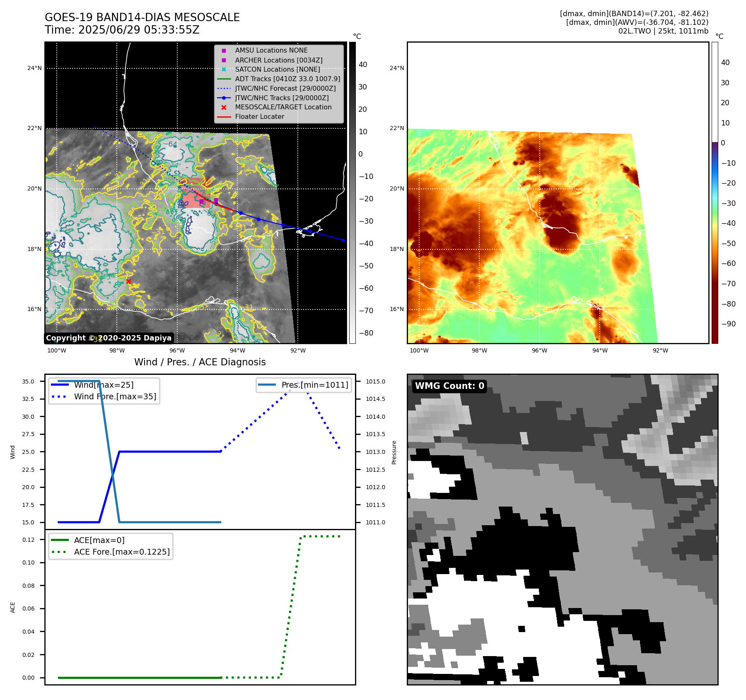
Task: Click the ACE Fore.[max=0.1225] legend entry
Action: click(x=110, y=552)
